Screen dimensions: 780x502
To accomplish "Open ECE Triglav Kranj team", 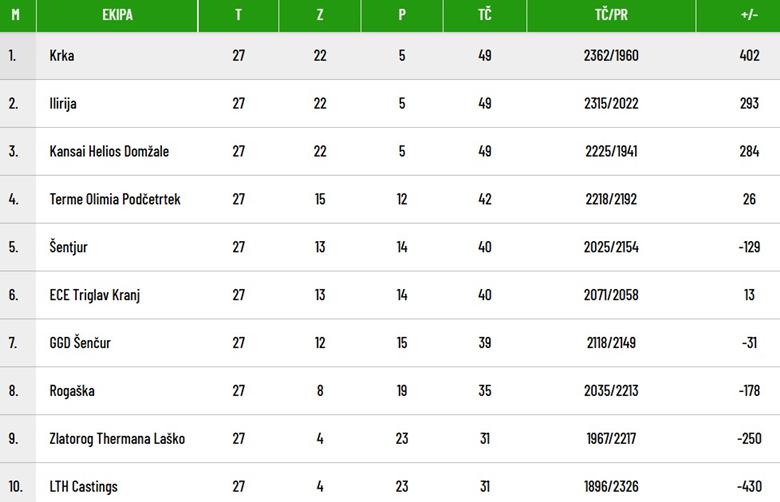I will click(95, 295).
